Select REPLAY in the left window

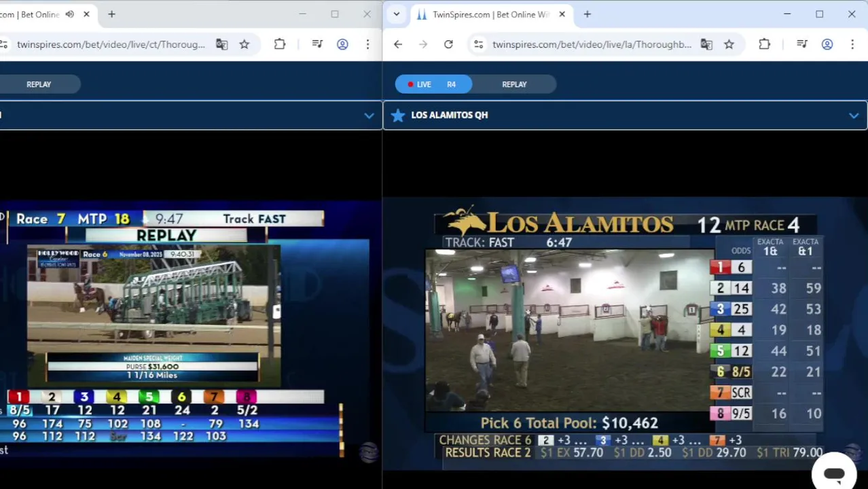(x=39, y=84)
